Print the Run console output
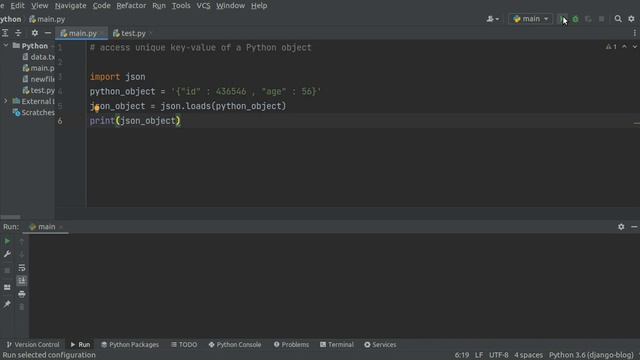This screenshot has height=360, width=640. pos(22,294)
